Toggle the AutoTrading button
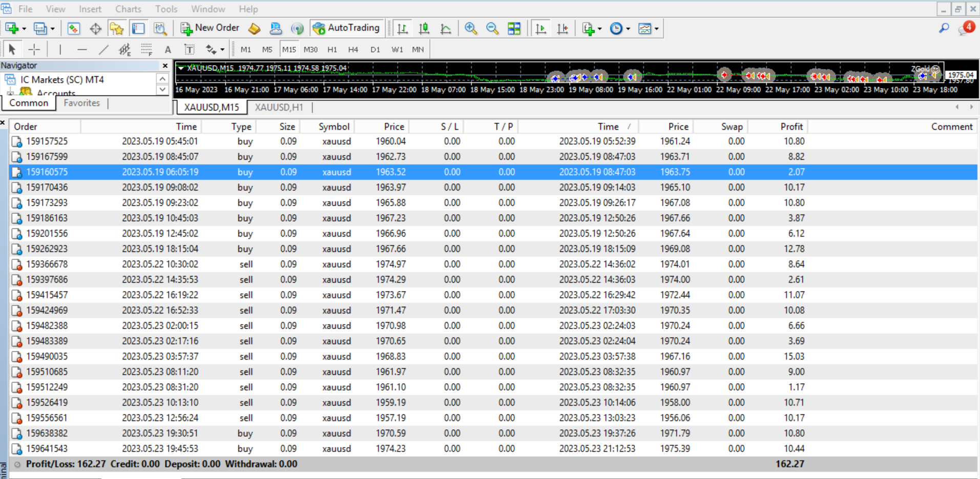980x479 pixels. coord(346,28)
